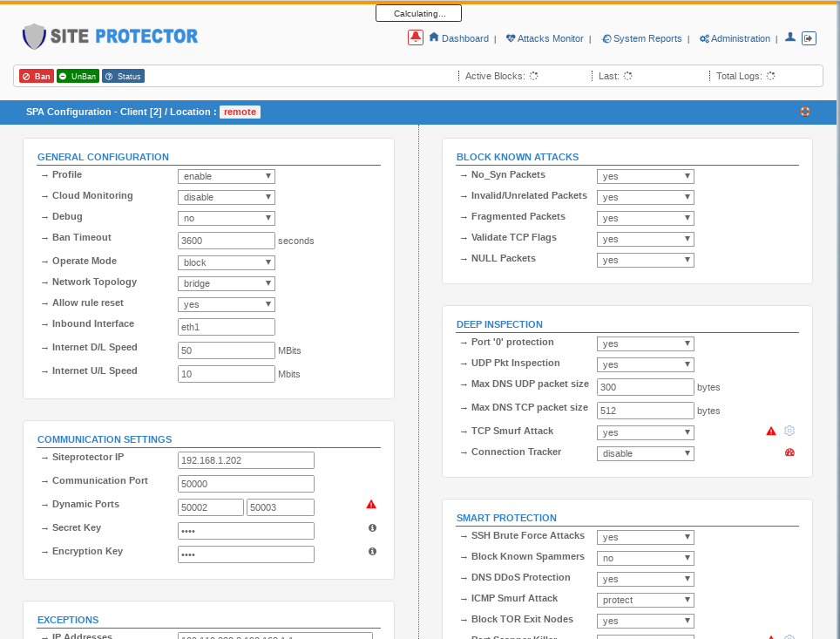Expand the TCP Smurf Attack dropdown
Image resolution: width=840 pixels, height=639 pixels.
(645, 432)
